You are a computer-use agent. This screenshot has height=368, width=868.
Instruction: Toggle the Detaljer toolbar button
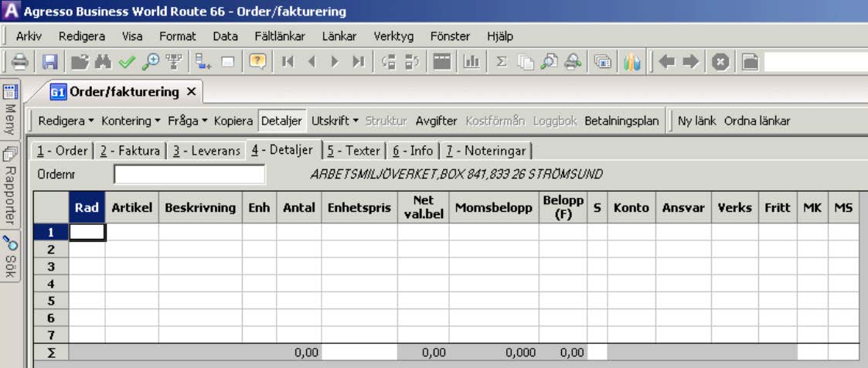tap(282, 121)
